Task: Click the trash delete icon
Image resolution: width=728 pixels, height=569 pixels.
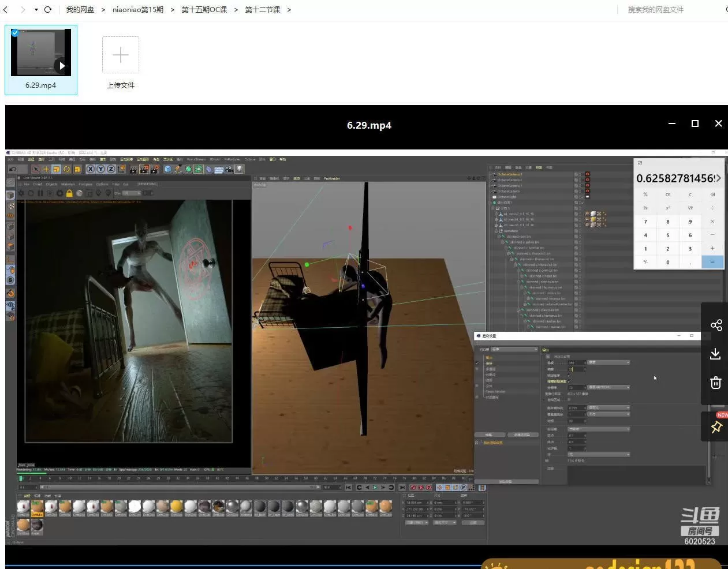Action: [715, 383]
